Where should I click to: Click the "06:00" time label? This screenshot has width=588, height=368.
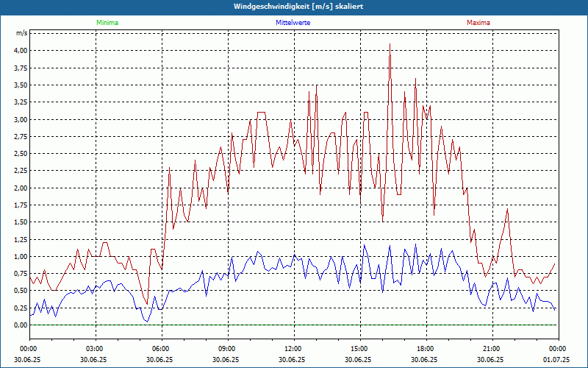click(x=159, y=349)
